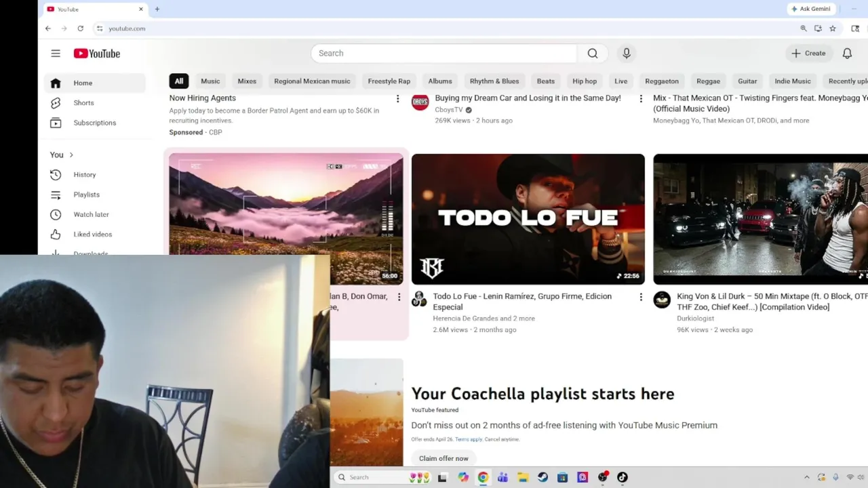Viewport: 868px width, 488px height.
Task: Select the Regional Mexican music chip
Action: pos(312,81)
